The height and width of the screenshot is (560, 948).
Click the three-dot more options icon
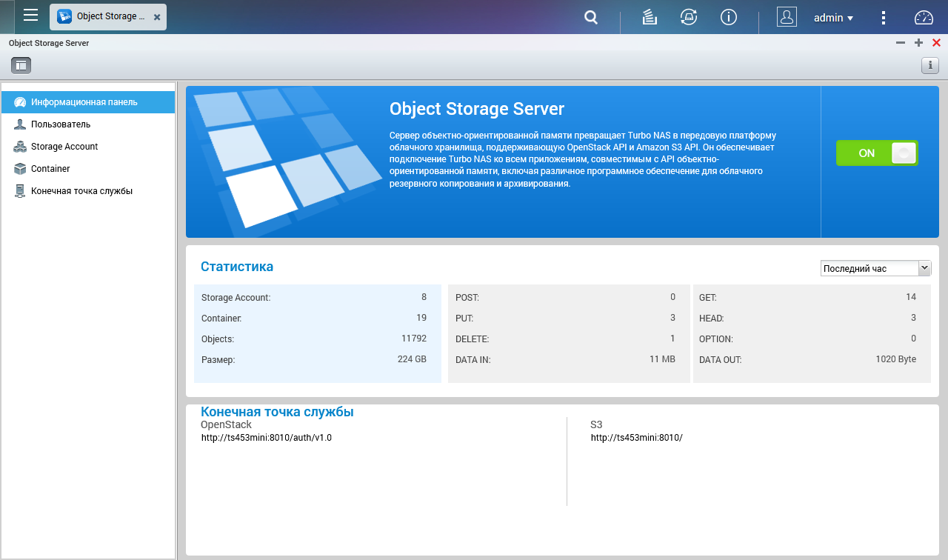point(884,18)
